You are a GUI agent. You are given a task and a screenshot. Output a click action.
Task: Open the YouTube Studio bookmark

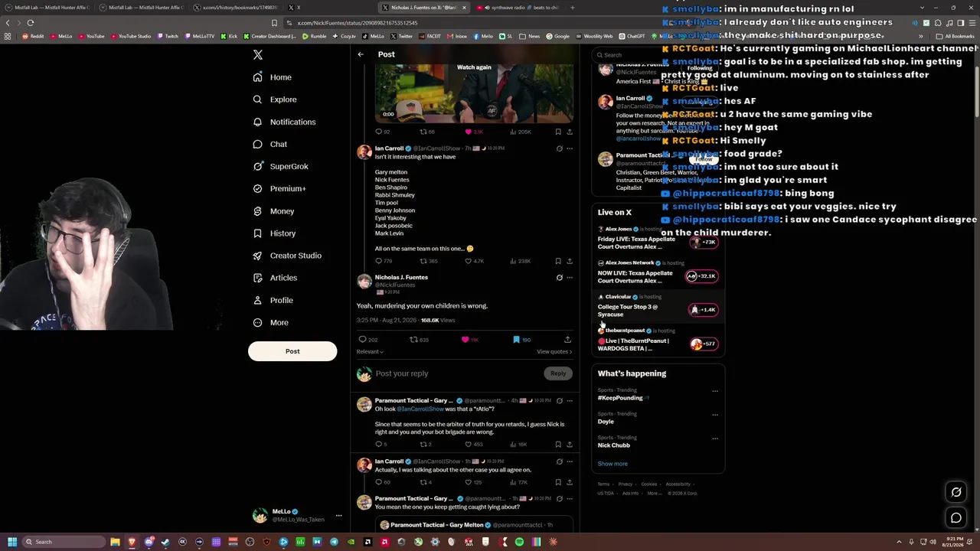pyautogui.click(x=131, y=36)
